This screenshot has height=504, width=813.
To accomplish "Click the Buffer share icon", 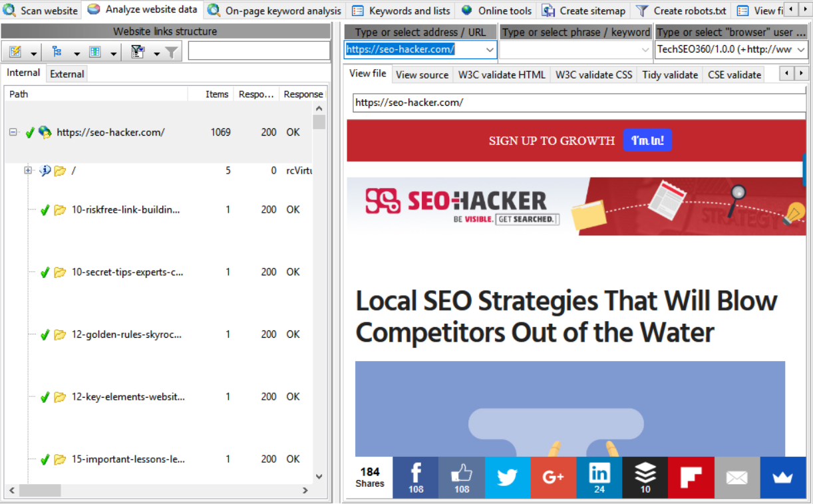I will click(x=645, y=477).
